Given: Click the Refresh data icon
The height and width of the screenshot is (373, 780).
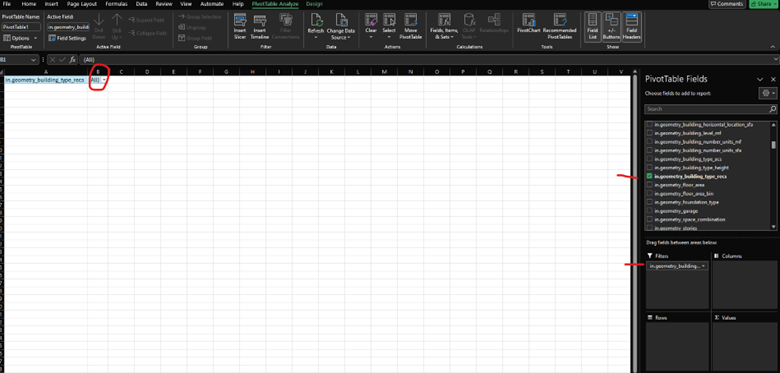Looking at the screenshot, I should click(316, 20).
